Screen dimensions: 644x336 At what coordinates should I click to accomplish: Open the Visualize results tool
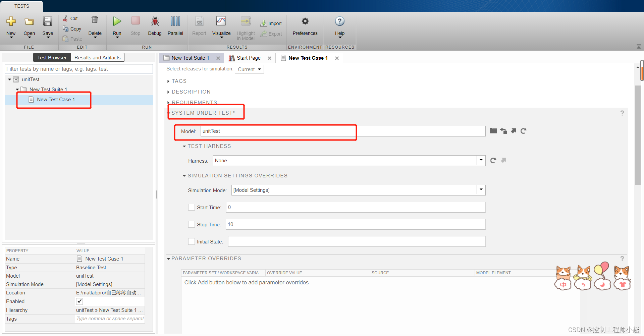pyautogui.click(x=221, y=21)
